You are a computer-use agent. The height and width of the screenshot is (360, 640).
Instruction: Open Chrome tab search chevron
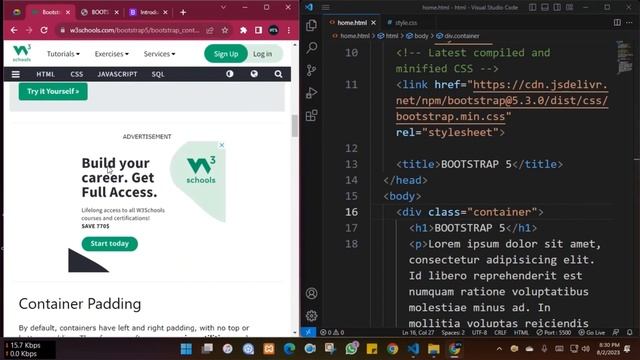pyautogui.click(x=223, y=7)
